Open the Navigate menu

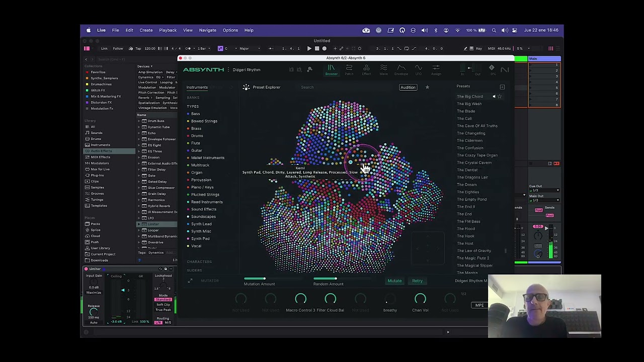[207, 30]
